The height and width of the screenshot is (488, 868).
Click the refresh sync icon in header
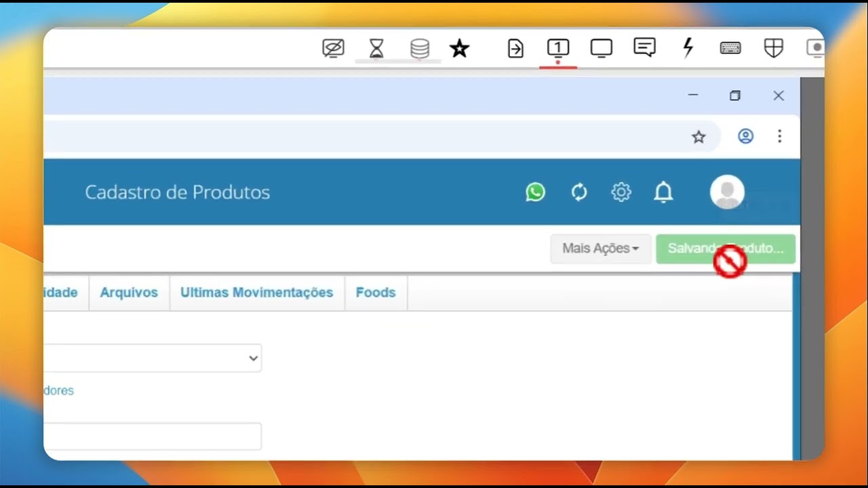tap(579, 192)
